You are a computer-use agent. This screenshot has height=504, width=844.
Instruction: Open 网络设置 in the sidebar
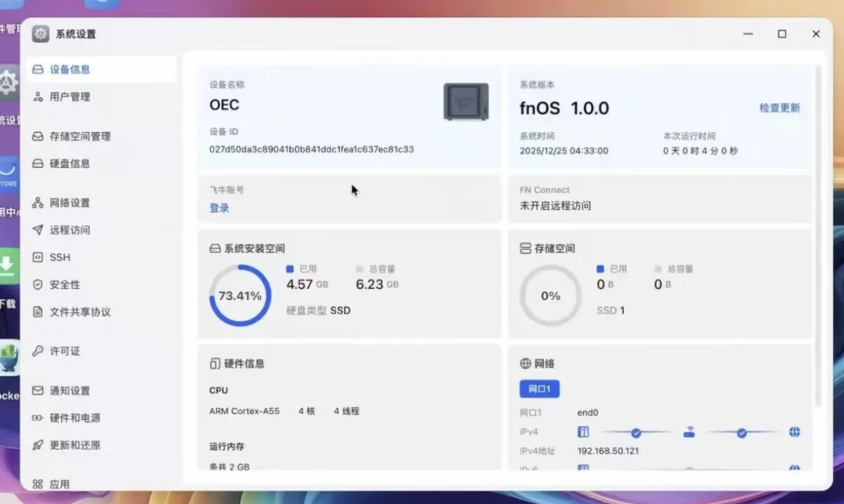(101, 203)
